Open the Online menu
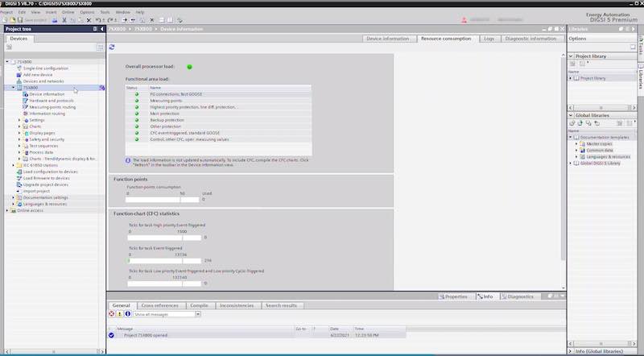644x356 pixels. point(68,12)
